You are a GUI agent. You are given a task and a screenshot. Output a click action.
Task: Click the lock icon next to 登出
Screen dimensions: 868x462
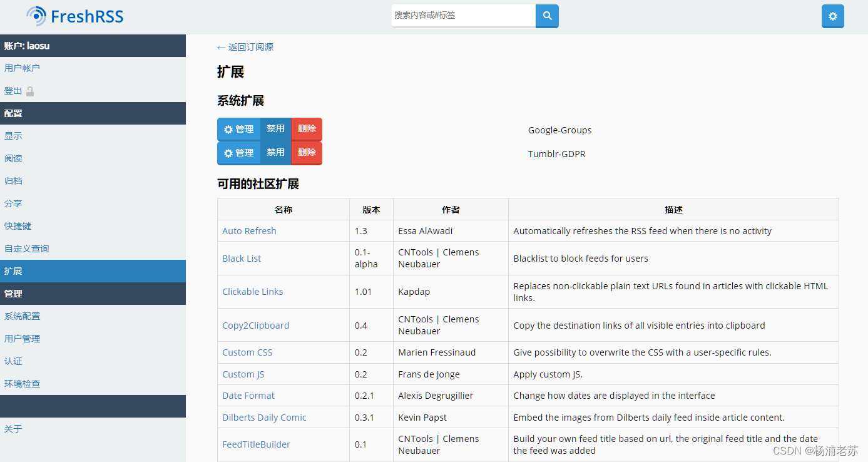[x=29, y=90]
